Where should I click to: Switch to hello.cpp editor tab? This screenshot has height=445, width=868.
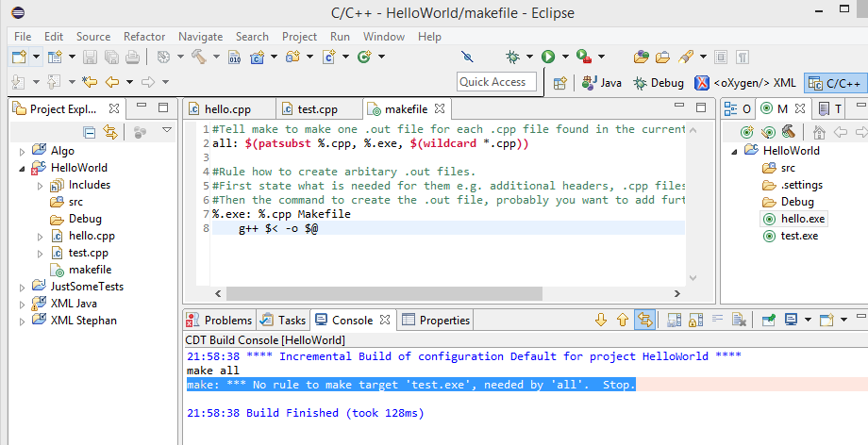coord(228,109)
